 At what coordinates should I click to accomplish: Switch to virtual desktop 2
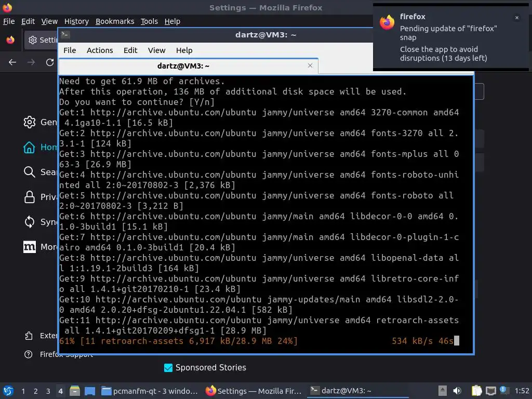[x=36, y=391]
